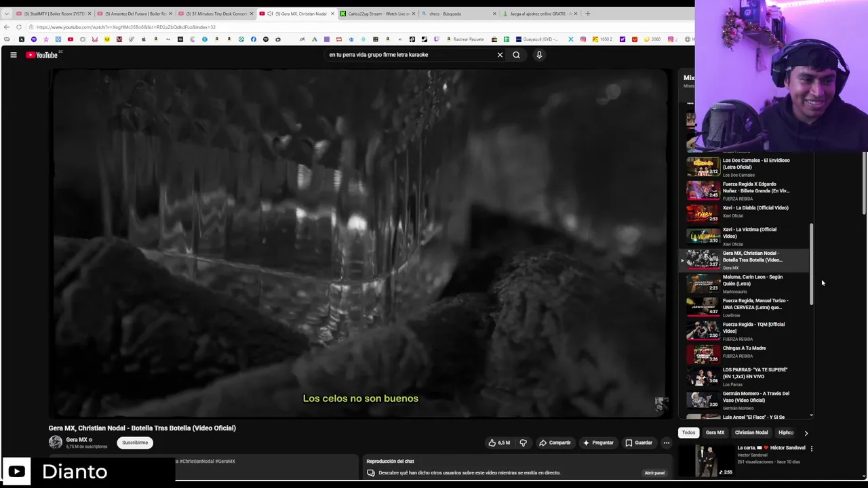Image resolution: width=868 pixels, height=488 pixels.
Task: Select the Todos filter chip
Action: 688,432
